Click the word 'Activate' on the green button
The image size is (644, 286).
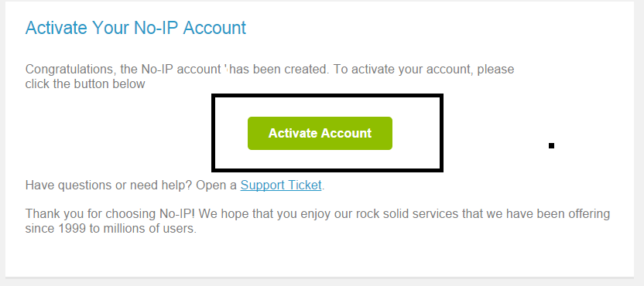pyautogui.click(x=293, y=134)
